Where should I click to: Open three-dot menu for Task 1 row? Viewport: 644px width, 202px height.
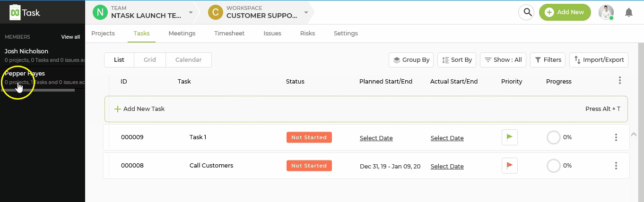pos(616,137)
